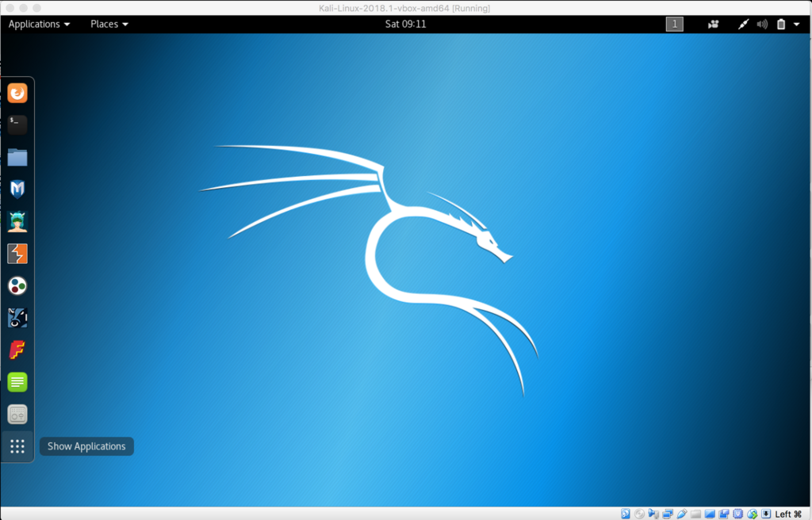The image size is (812, 520).
Task: Click VirtualBox audio status icon
Action: tap(653, 514)
